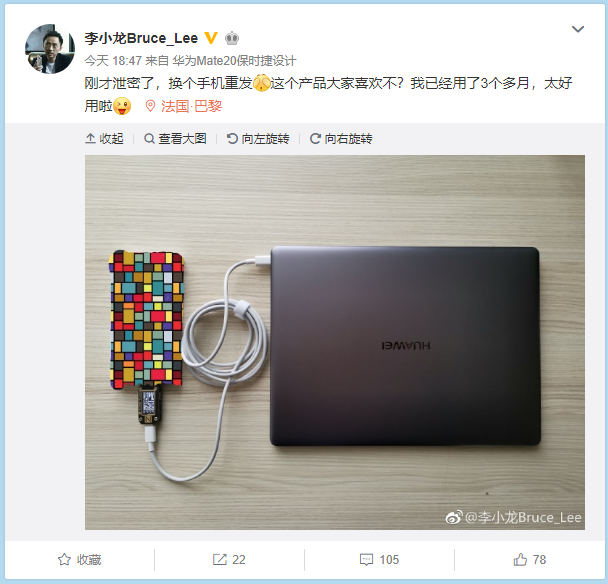The height and width of the screenshot is (584, 608).
Task: Open the 法国·巴黎 location link
Action: click(x=192, y=106)
